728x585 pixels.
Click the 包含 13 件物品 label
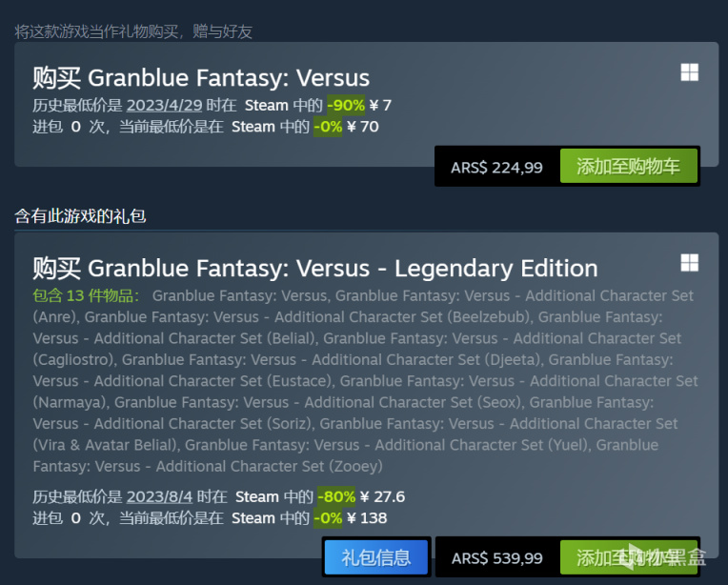click(87, 295)
